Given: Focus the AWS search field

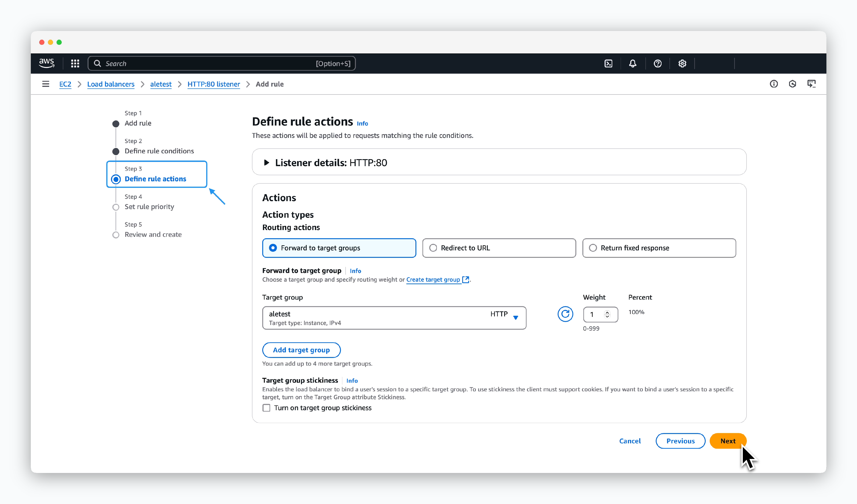Looking at the screenshot, I should (222, 63).
